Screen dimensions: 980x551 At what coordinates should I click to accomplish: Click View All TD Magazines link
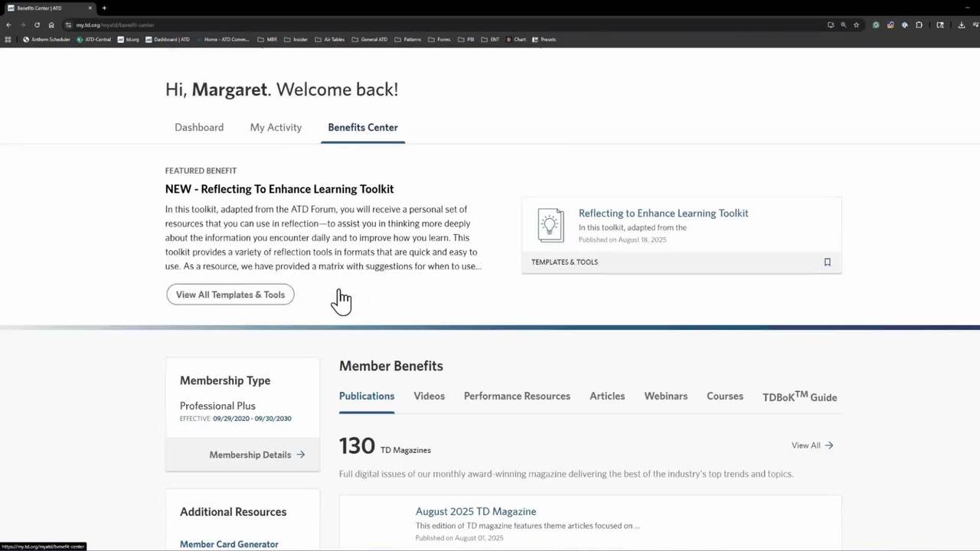click(x=812, y=445)
